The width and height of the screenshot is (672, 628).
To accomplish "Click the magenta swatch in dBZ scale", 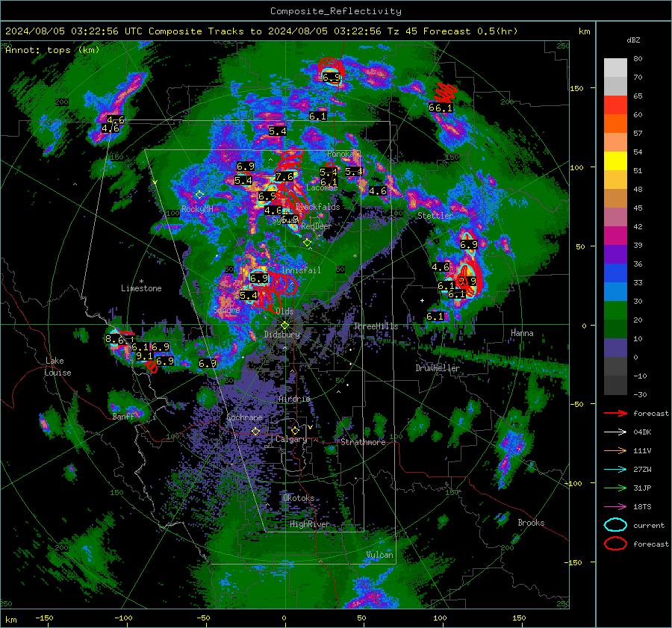I will coord(615,236).
